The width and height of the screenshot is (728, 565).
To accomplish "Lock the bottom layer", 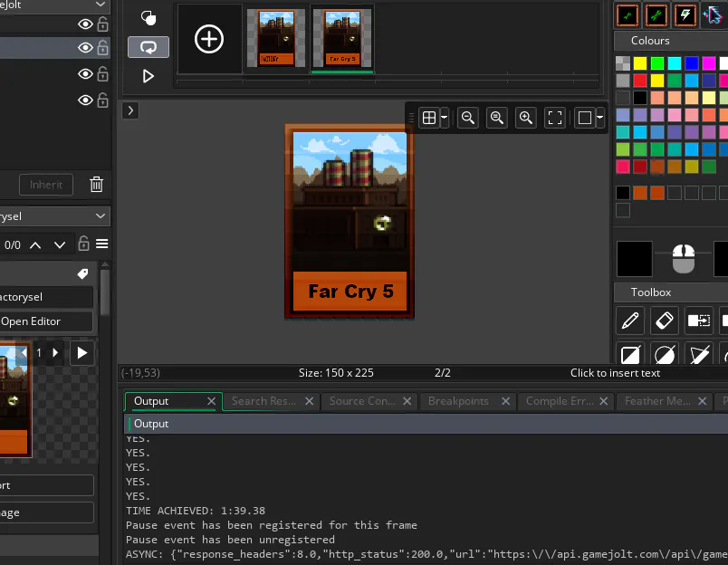I will pyautogui.click(x=102, y=100).
